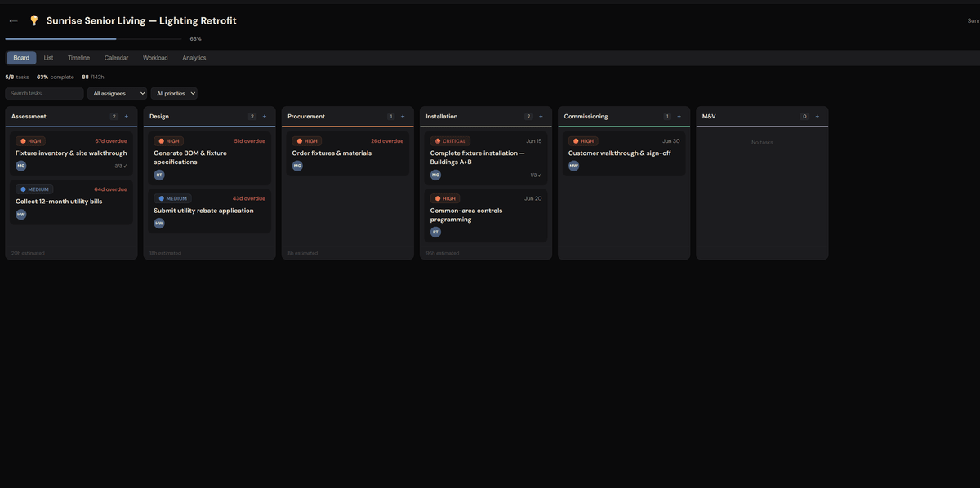The height and width of the screenshot is (488, 980).
Task: Open the Common-area controls programming card
Action: tap(486, 217)
